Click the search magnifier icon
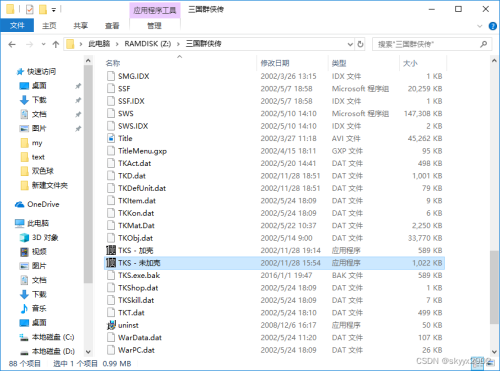 pyautogui.click(x=484, y=44)
